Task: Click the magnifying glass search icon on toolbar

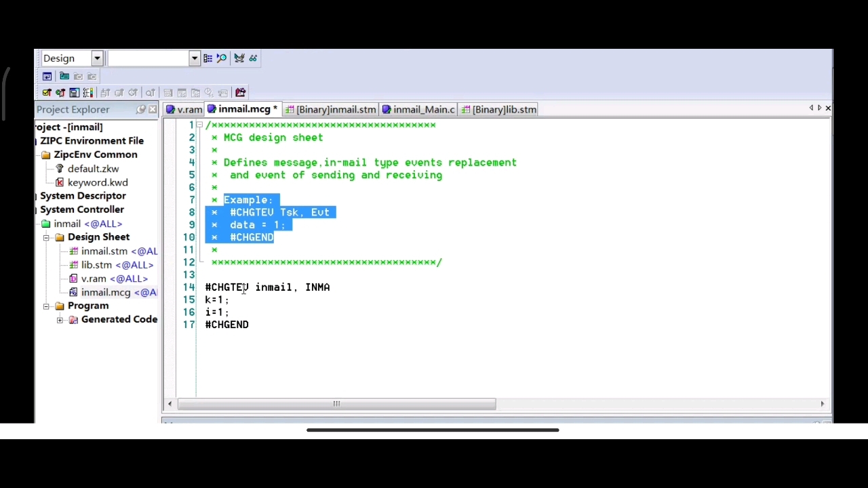Action: 222,58
